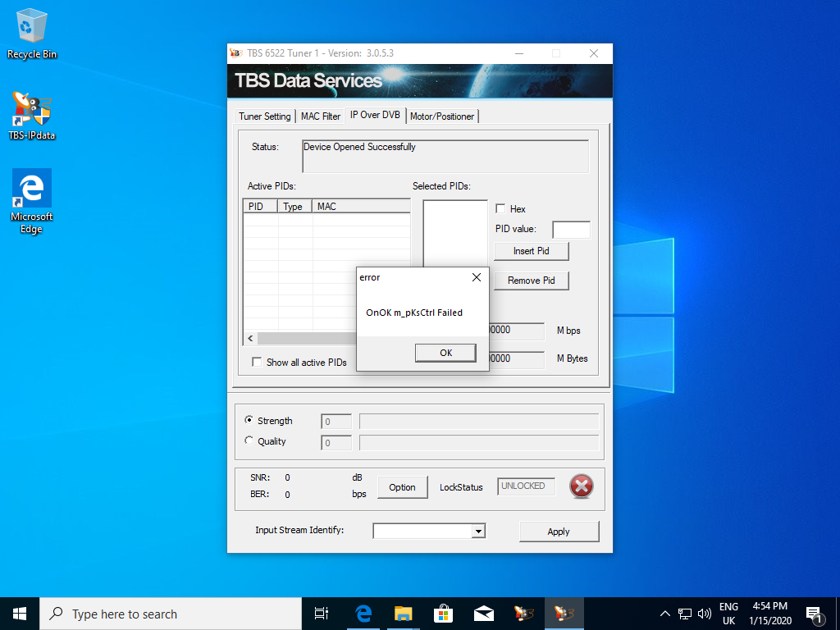Image resolution: width=840 pixels, height=630 pixels.
Task: Click the taskbar search box
Action: click(x=171, y=614)
